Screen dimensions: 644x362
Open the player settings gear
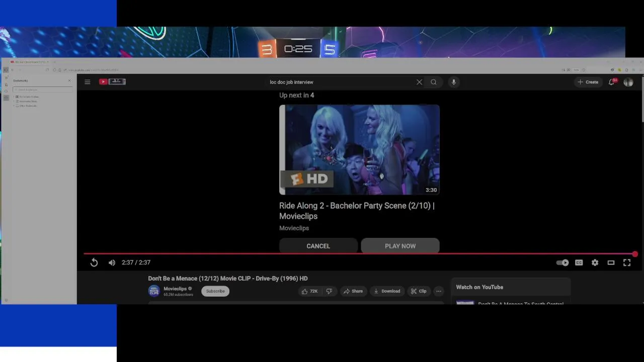pos(595,262)
